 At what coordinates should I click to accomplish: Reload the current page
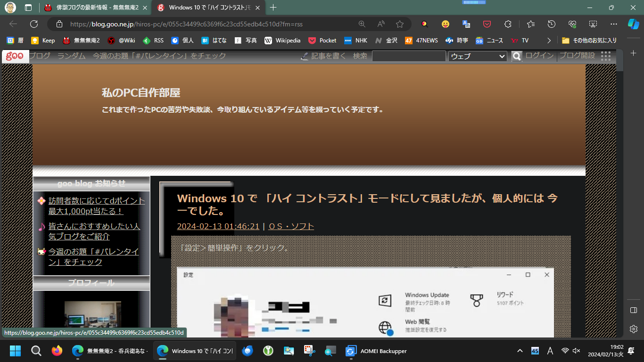click(34, 24)
